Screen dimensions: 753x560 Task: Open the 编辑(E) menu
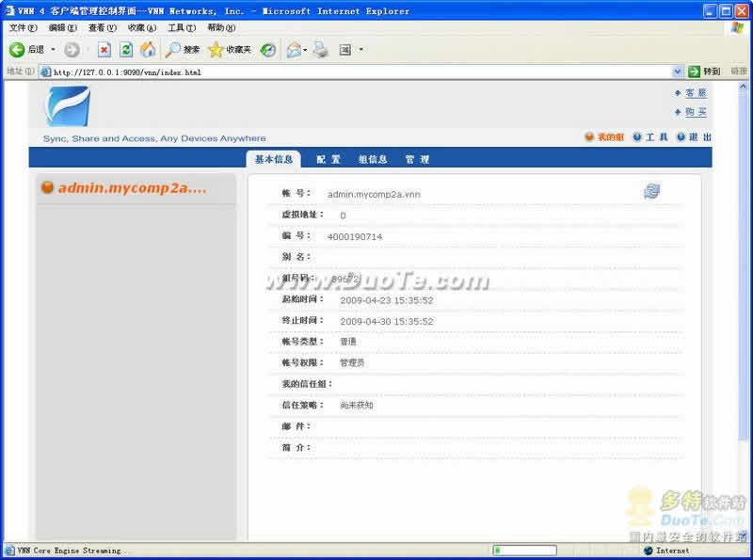[x=63, y=28]
